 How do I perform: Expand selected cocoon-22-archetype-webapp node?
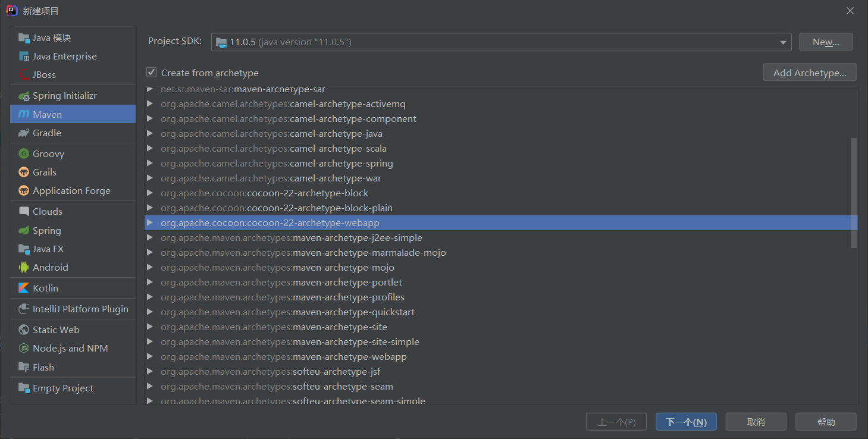(150, 223)
